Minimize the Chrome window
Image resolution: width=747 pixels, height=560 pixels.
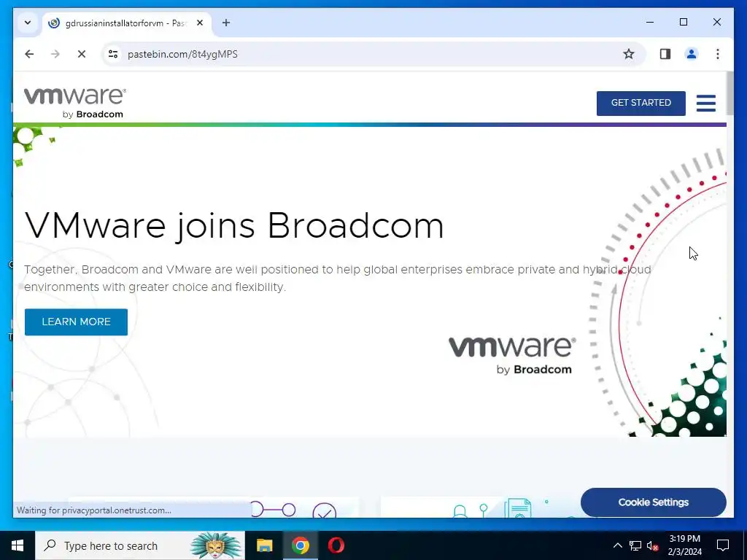pos(650,22)
